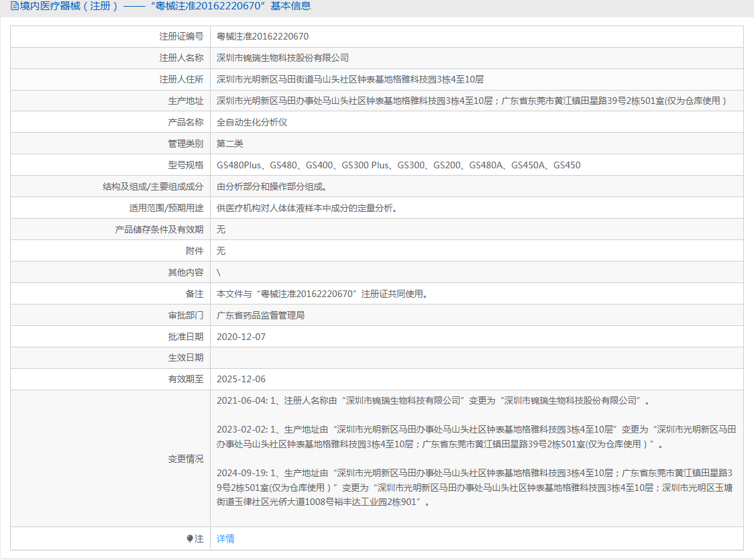Click the intended use text 供医疗机构对人体体液样本中成分的定量分析。
This screenshot has height=560, width=754.
[x=307, y=208]
